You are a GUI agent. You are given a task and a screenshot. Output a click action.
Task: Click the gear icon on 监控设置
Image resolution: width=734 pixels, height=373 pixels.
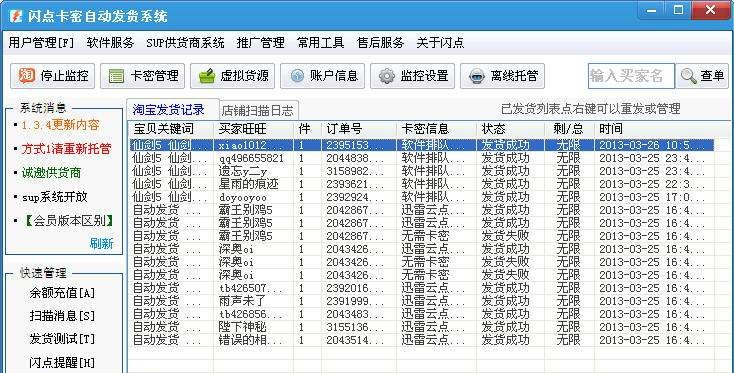click(387, 76)
